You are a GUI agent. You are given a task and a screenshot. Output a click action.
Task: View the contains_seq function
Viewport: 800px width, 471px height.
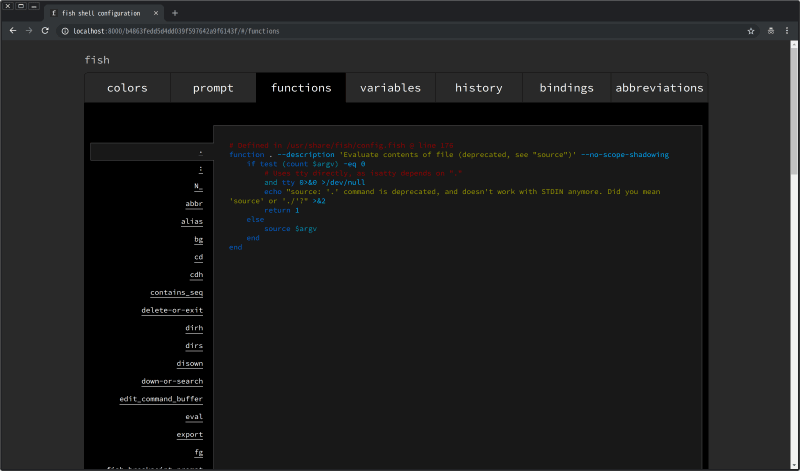click(x=177, y=293)
